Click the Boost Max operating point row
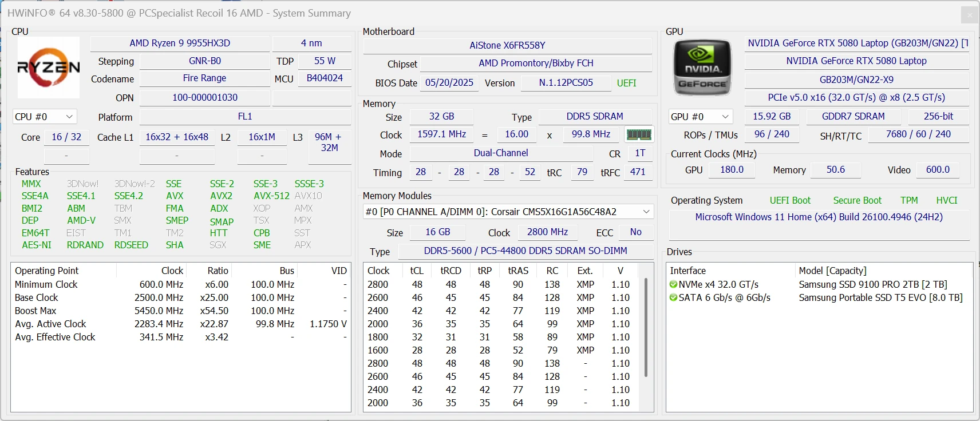The width and height of the screenshot is (980, 421). (180, 311)
